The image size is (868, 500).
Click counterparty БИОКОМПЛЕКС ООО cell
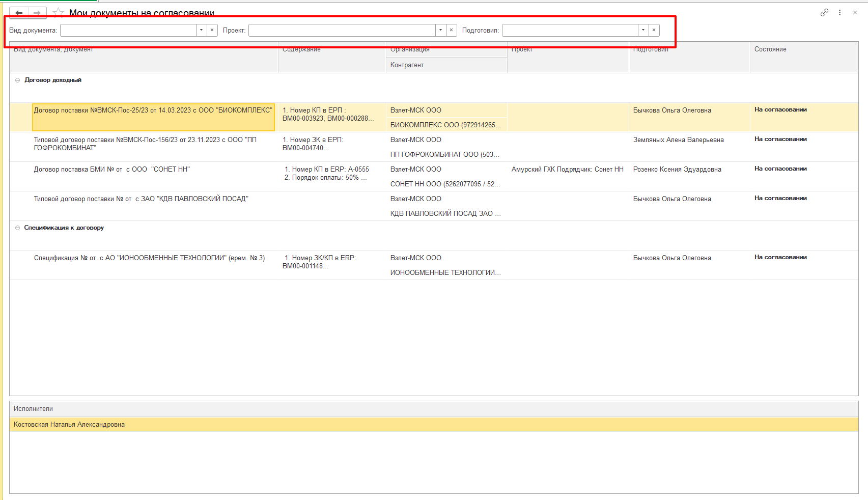coord(446,125)
